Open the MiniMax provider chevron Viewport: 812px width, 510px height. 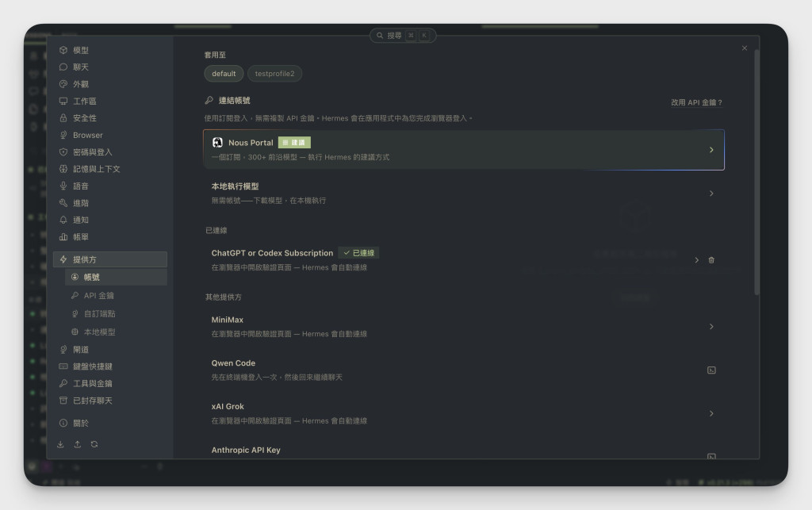click(711, 327)
